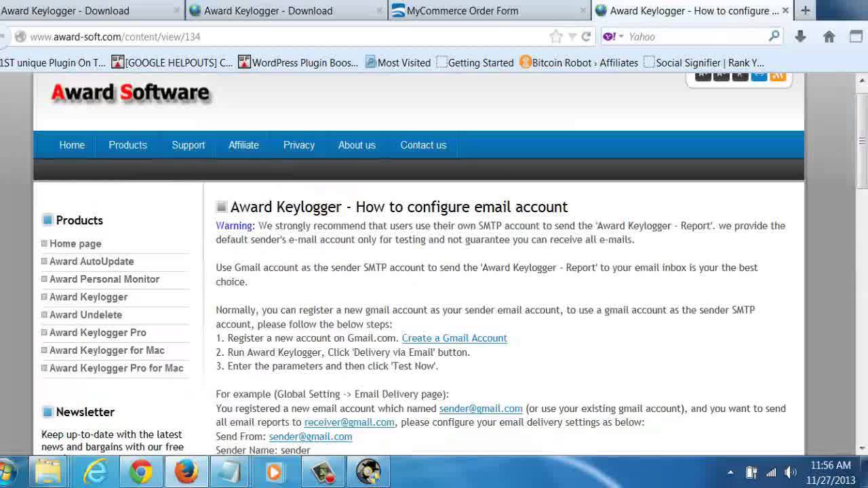Image resolution: width=868 pixels, height=488 pixels.
Task: Open GOOGLE HELPOUTS bookmark
Action: tap(172, 62)
